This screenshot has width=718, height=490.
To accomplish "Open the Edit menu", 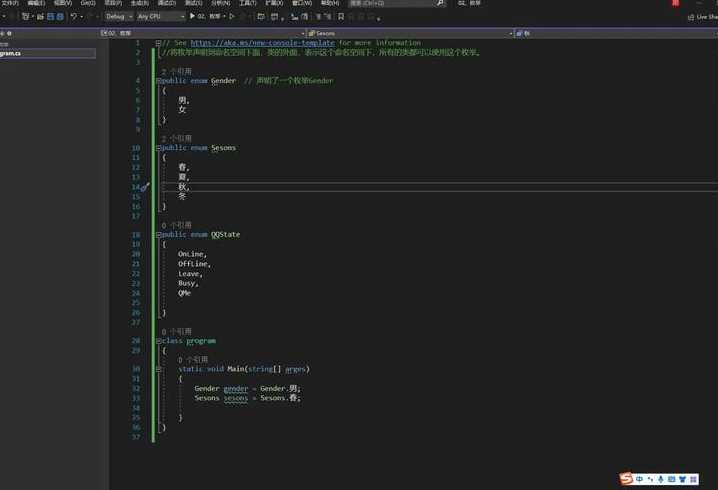I will (x=36, y=3).
